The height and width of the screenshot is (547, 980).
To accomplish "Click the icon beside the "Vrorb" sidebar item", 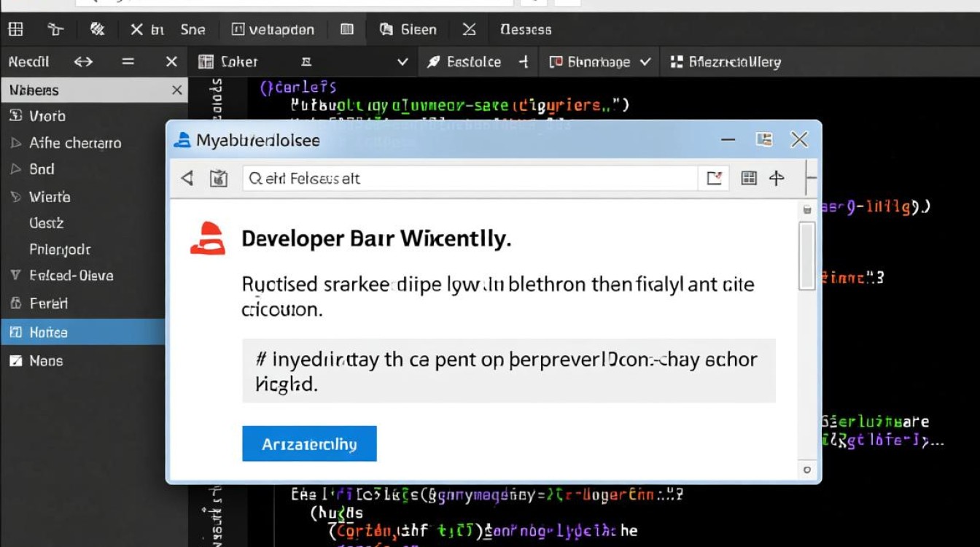I will pos(15,115).
